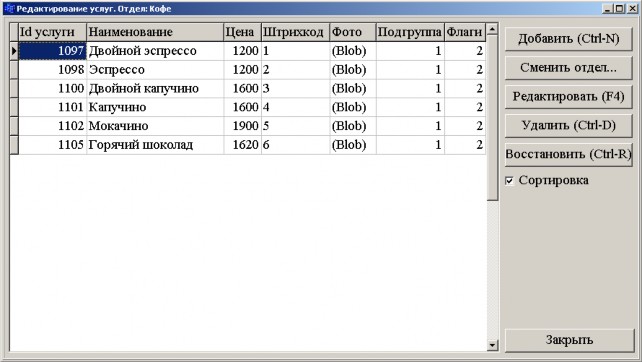Viewport: 642px width, 362px height.
Task: Click the Фото column header
Action: 353,32
